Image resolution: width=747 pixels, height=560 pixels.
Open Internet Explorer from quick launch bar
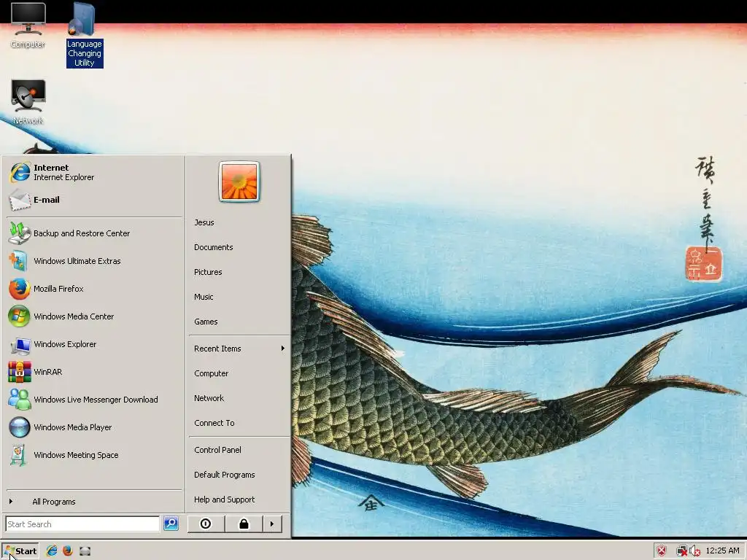[x=52, y=551]
